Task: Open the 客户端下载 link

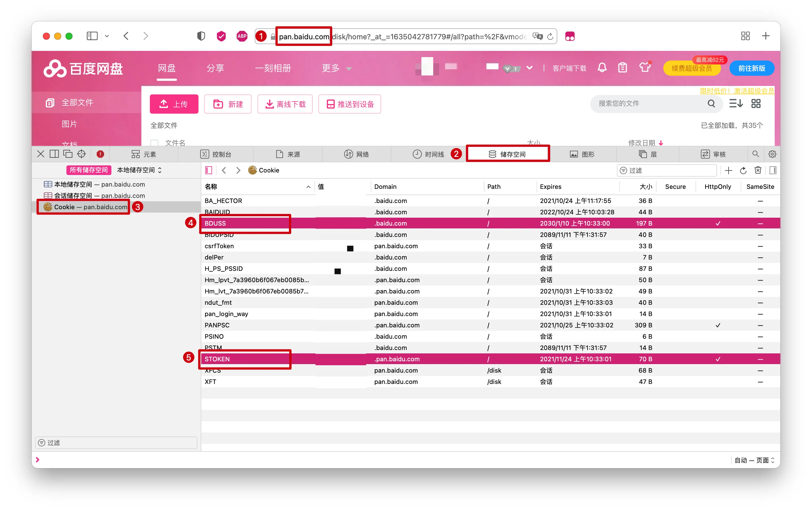Action: pyautogui.click(x=569, y=68)
